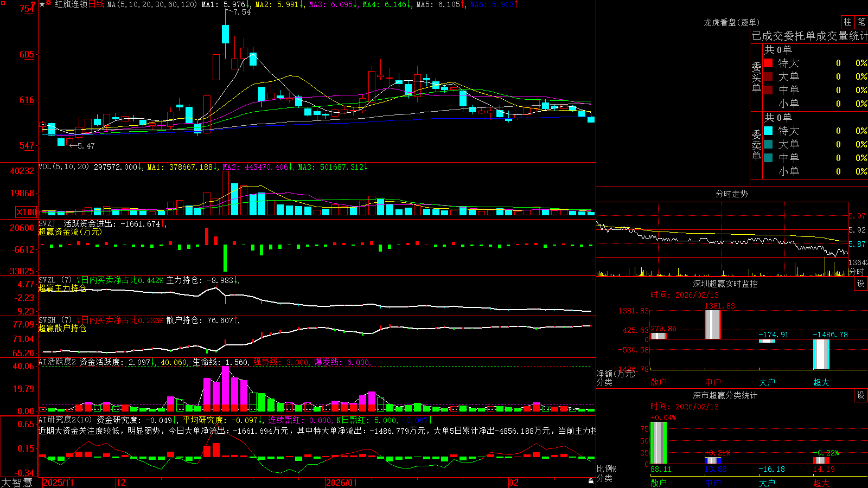868x488 pixels.
Task: Switch 龙虎看盘 to 柱 view
Action: pos(847,22)
